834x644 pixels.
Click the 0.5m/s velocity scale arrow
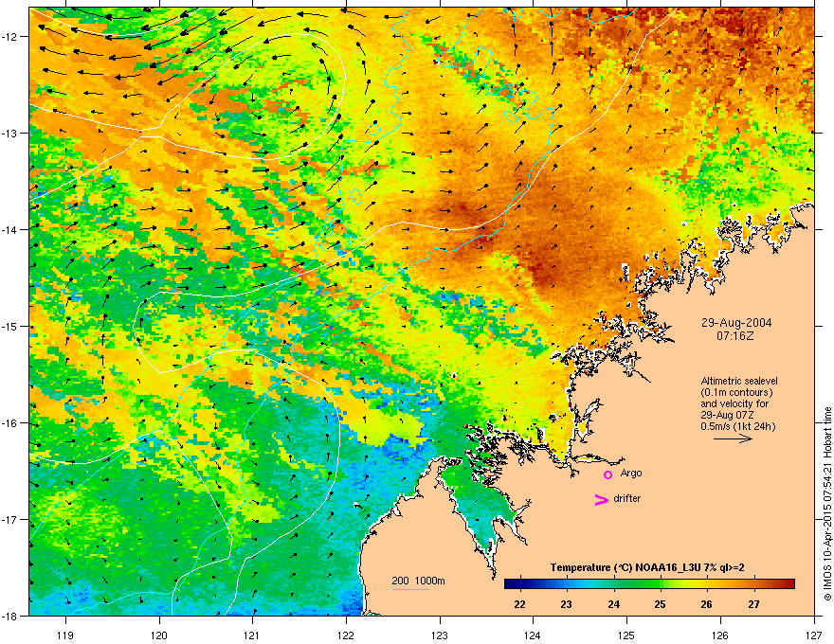(733, 438)
